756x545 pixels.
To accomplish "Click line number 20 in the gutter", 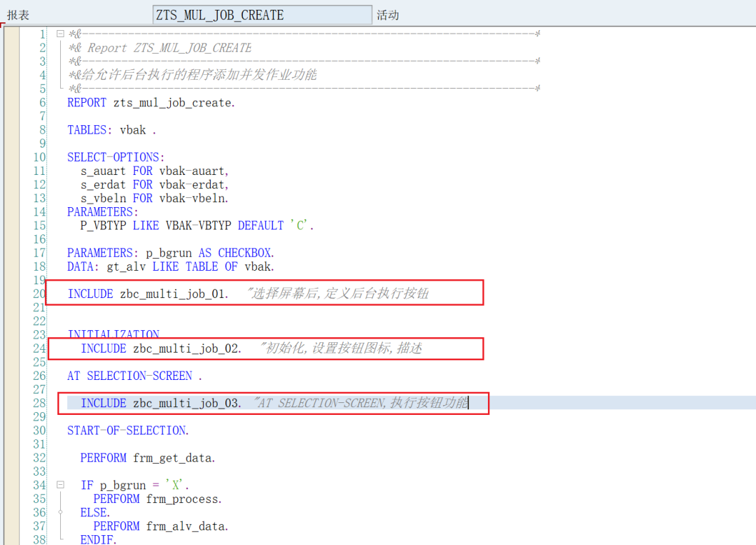I will [39, 294].
